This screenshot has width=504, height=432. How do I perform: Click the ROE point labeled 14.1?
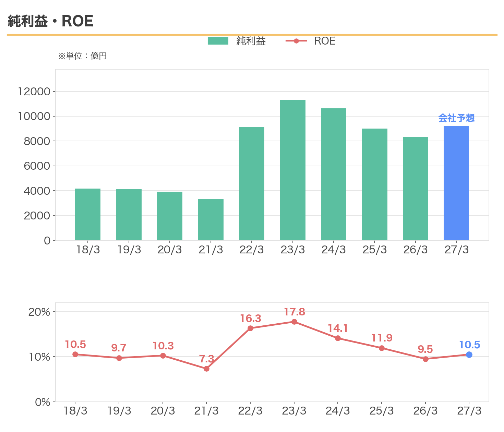(x=338, y=338)
